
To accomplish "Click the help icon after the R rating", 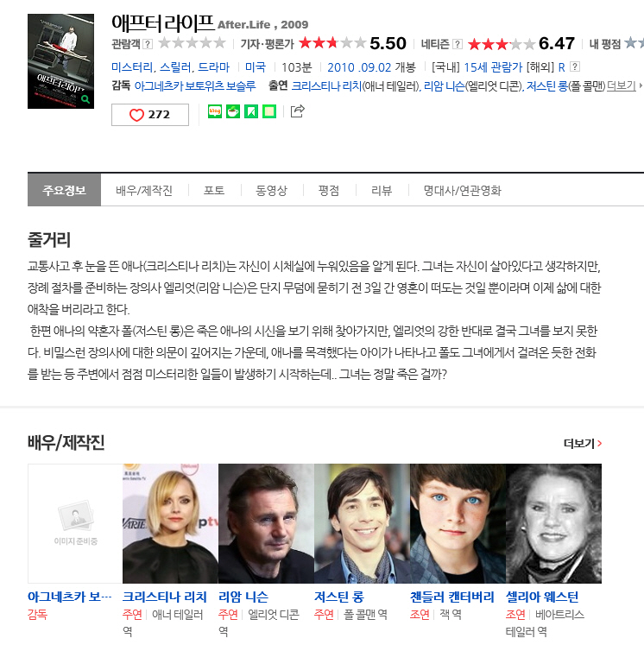I will (575, 66).
